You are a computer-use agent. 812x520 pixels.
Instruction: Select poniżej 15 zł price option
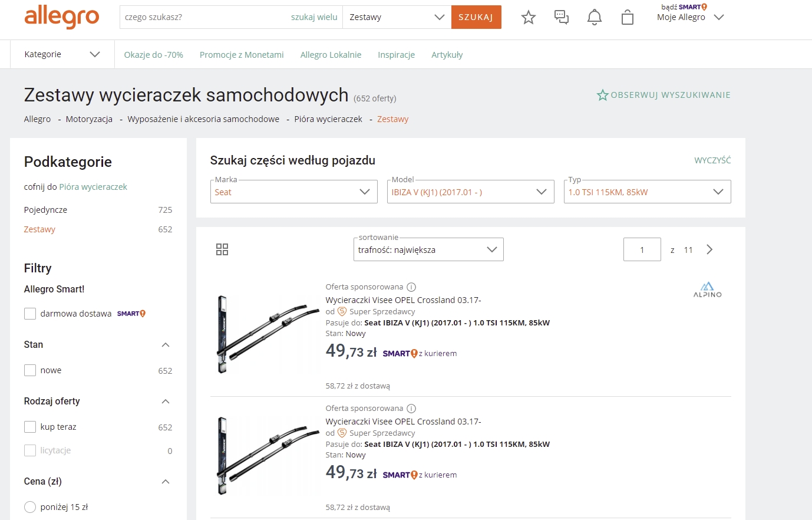click(30, 507)
